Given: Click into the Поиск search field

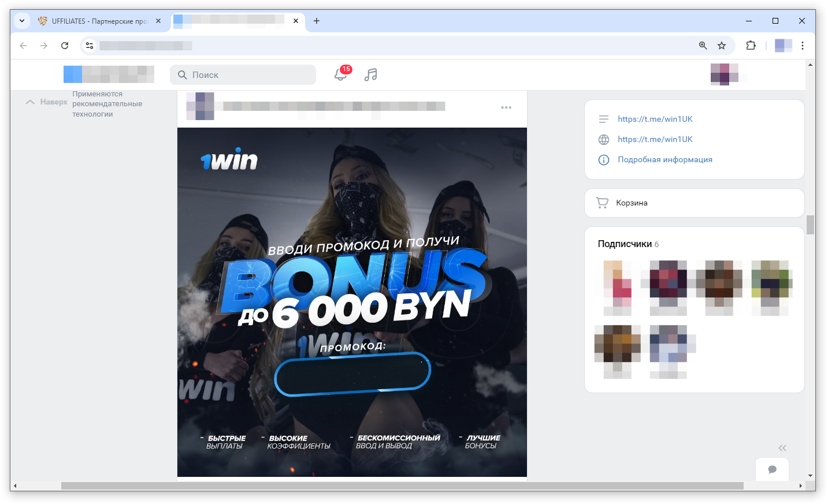Looking at the screenshot, I should click(243, 74).
